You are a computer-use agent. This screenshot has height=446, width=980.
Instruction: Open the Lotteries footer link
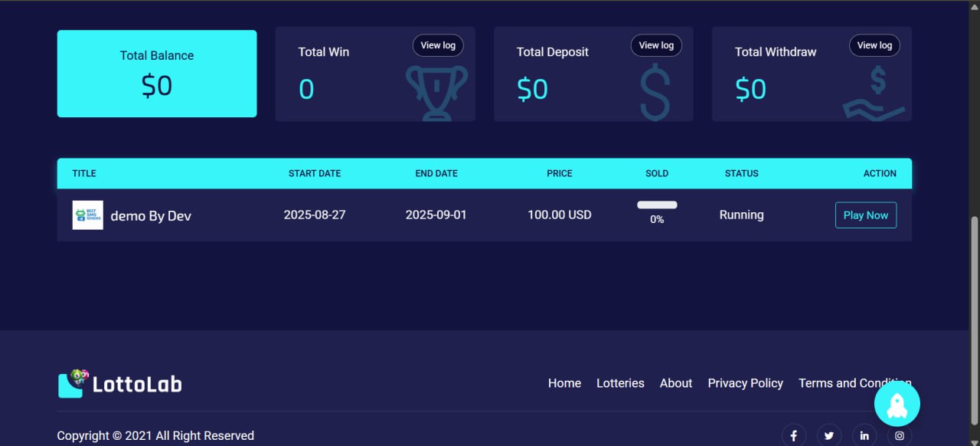[x=620, y=383]
